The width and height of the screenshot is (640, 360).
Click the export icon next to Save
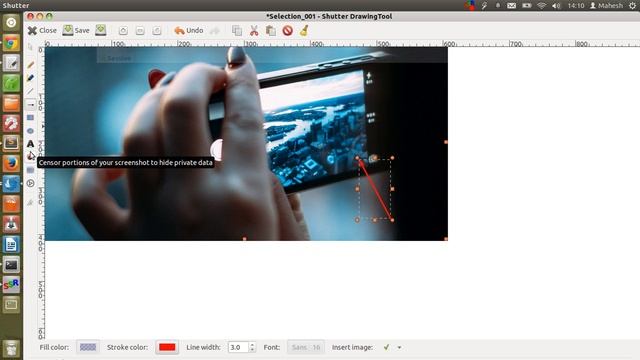point(101,30)
